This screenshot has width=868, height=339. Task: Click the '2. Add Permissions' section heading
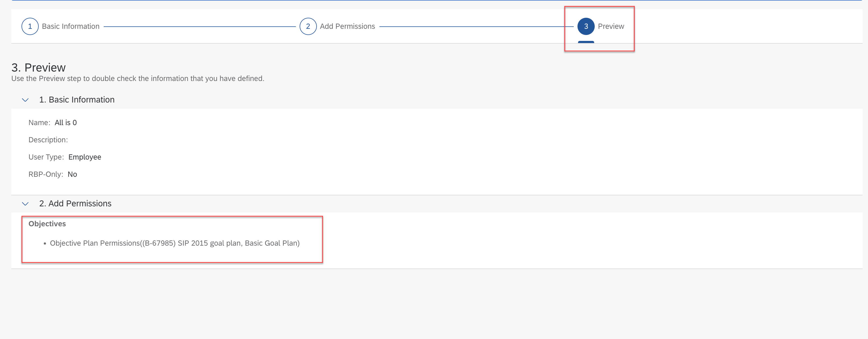[75, 204]
